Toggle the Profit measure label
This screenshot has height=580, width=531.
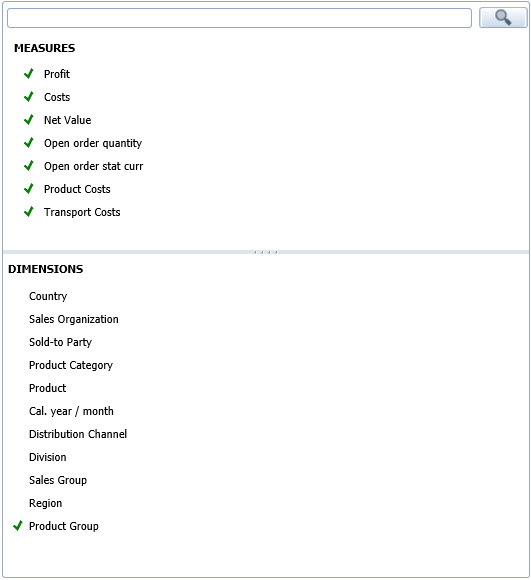click(x=57, y=74)
